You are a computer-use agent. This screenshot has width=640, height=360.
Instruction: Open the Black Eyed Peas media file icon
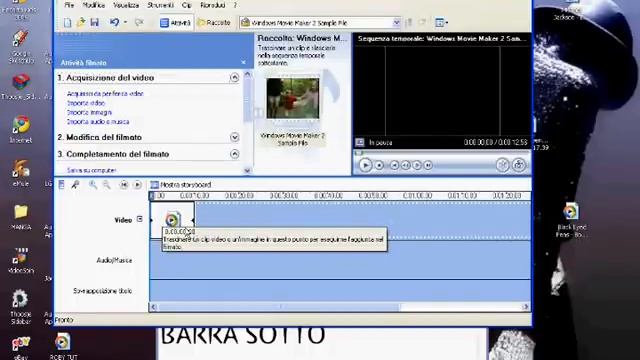pos(571,220)
